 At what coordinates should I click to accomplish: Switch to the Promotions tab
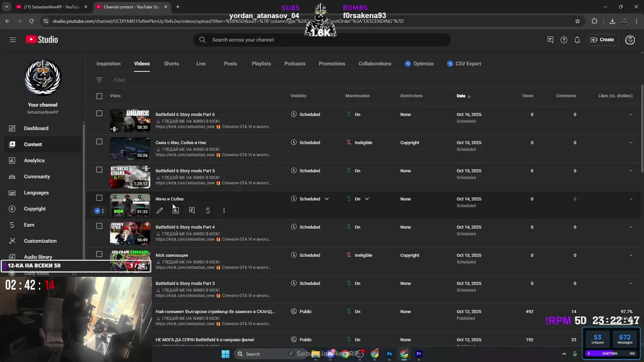pyautogui.click(x=332, y=64)
